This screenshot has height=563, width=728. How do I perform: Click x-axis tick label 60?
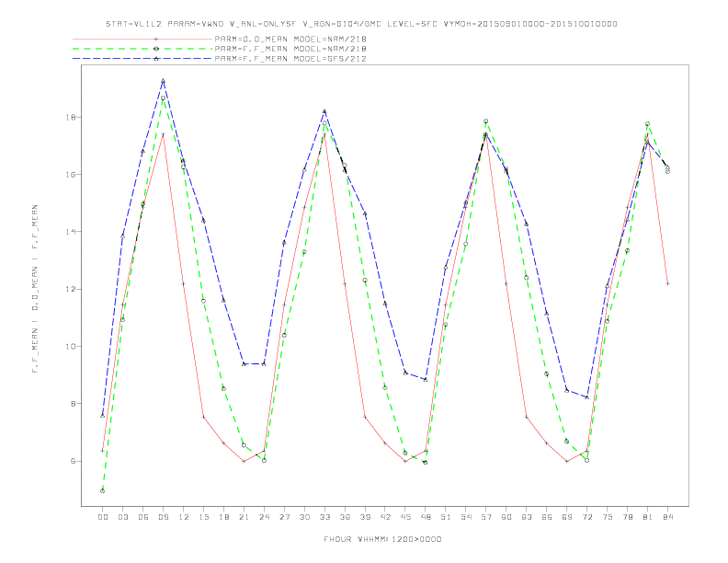tap(506, 517)
